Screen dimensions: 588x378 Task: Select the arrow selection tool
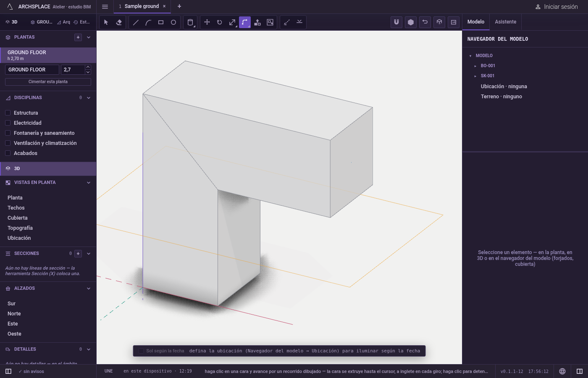[x=106, y=22]
